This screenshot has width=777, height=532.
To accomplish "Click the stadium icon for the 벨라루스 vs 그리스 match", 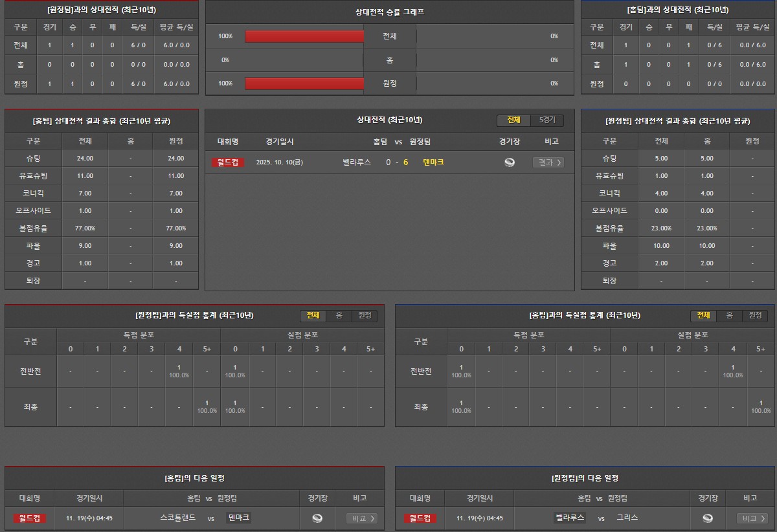I will point(708,518).
